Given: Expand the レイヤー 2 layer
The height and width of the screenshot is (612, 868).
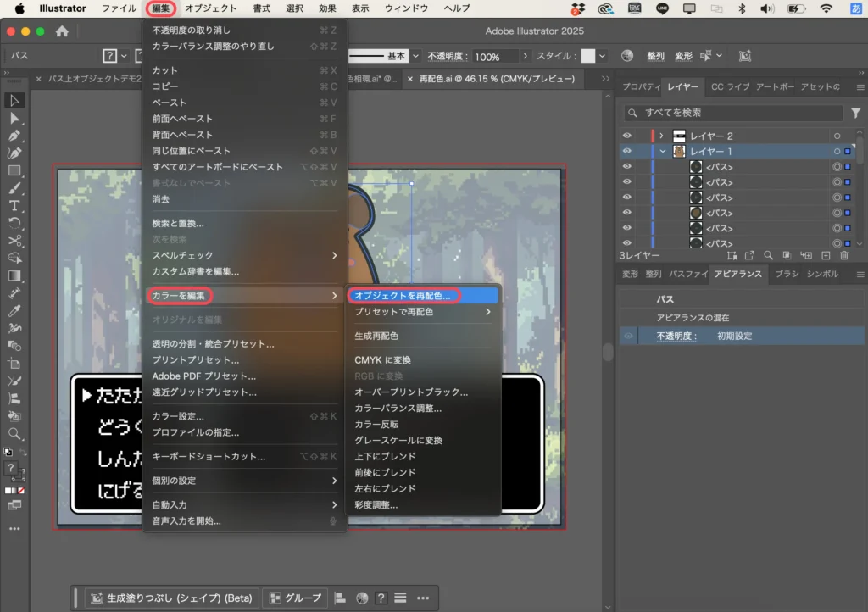Looking at the screenshot, I should click(x=661, y=136).
